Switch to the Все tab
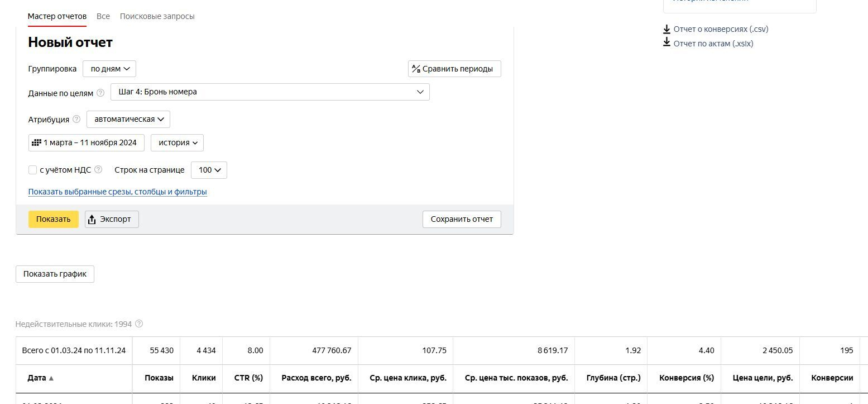Screen dimensions: 868x404 click(x=103, y=16)
